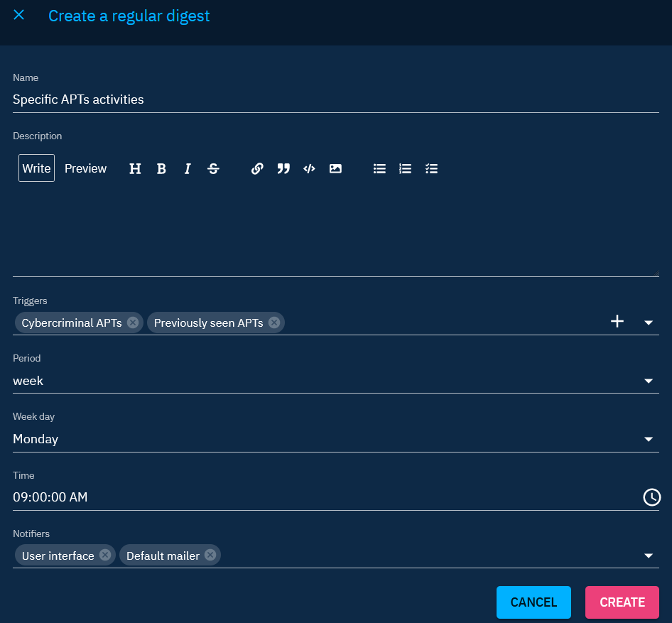
Task: Apply strikethrough formatting
Action: point(213,168)
